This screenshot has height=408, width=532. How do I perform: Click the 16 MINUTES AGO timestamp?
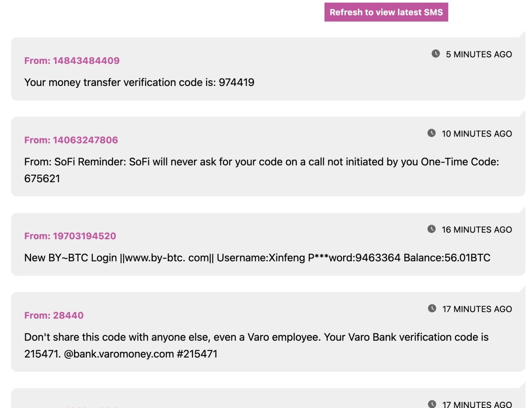[x=477, y=230]
